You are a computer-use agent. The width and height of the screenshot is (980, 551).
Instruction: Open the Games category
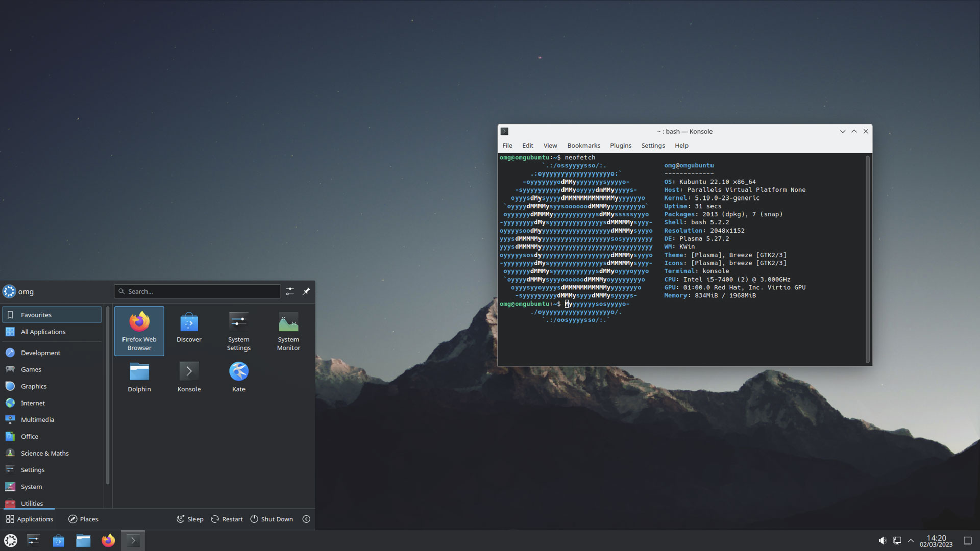[x=52, y=369]
